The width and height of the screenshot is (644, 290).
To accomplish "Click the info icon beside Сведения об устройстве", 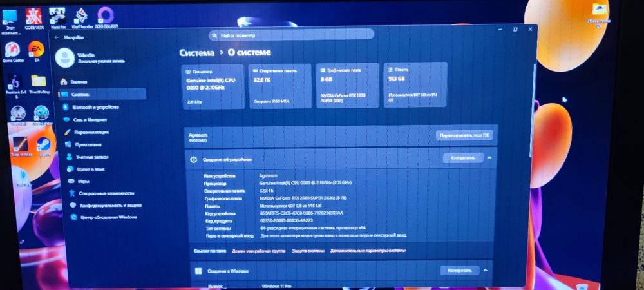I will point(194,159).
